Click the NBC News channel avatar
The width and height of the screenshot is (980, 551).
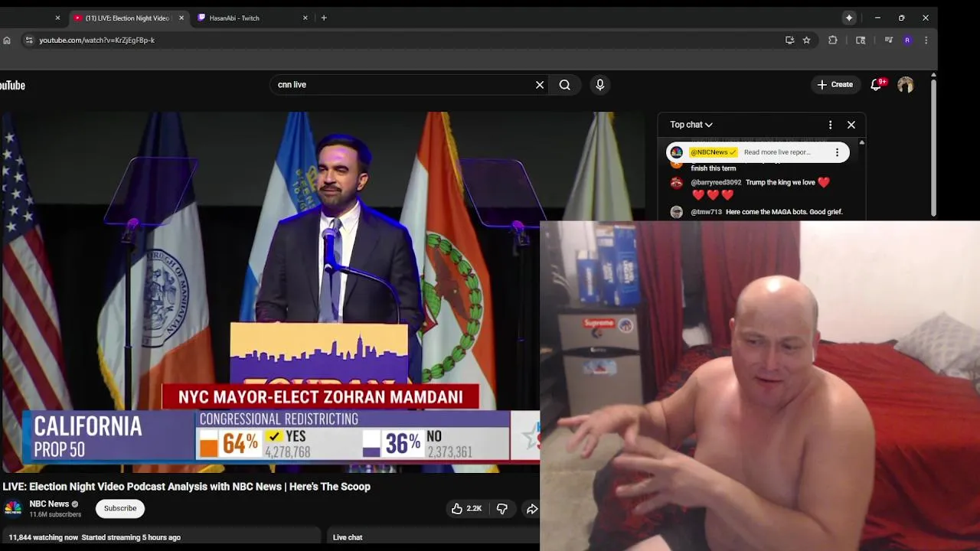point(12,508)
